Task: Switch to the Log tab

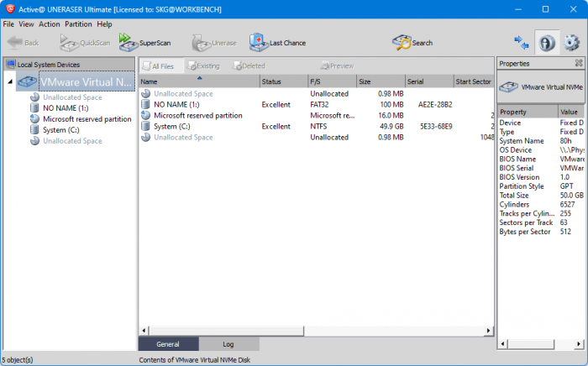Action: 228,344
